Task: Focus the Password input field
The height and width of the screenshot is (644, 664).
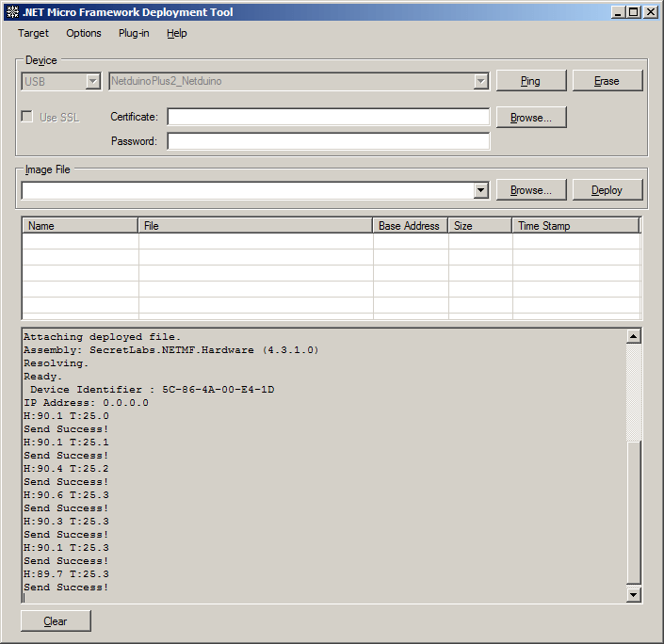Action: pos(328,141)
